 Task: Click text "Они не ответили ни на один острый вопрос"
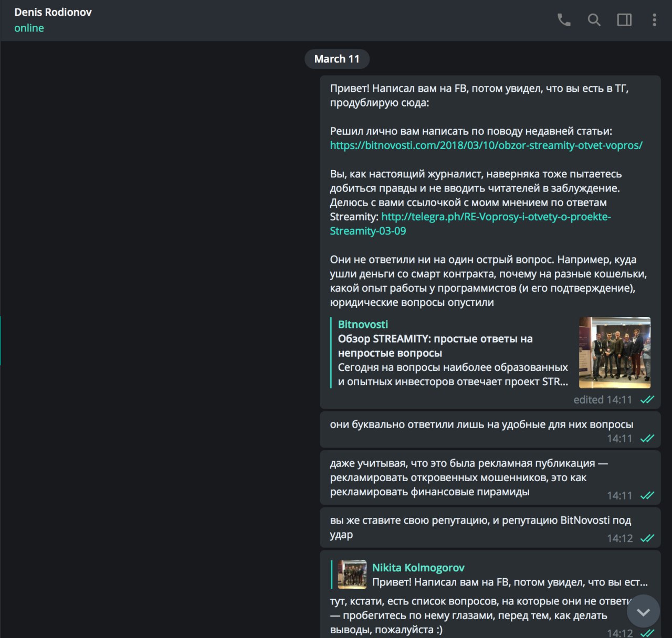click(442, 260)
